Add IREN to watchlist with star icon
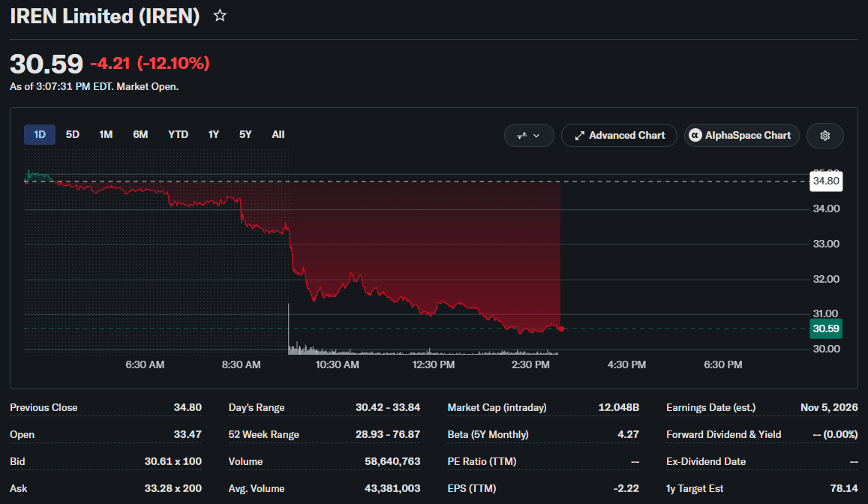 coord(220,16)
